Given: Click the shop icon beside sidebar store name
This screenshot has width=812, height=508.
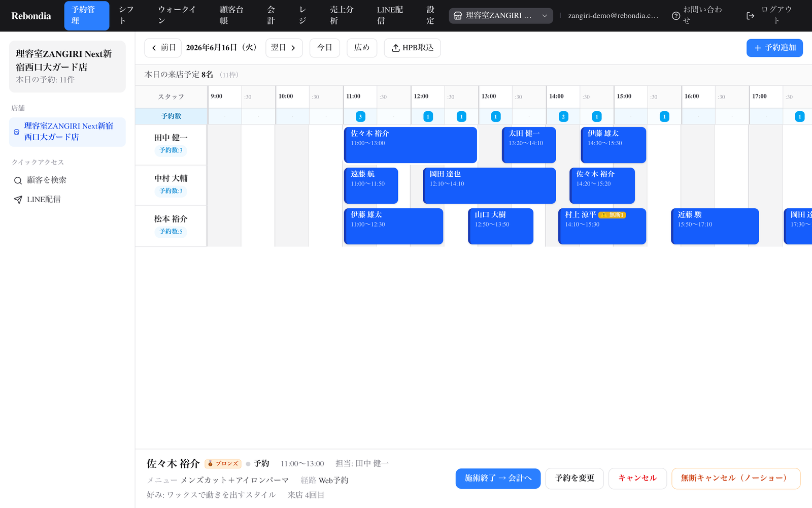Looking at the screenshot, I should click(16, 132).
